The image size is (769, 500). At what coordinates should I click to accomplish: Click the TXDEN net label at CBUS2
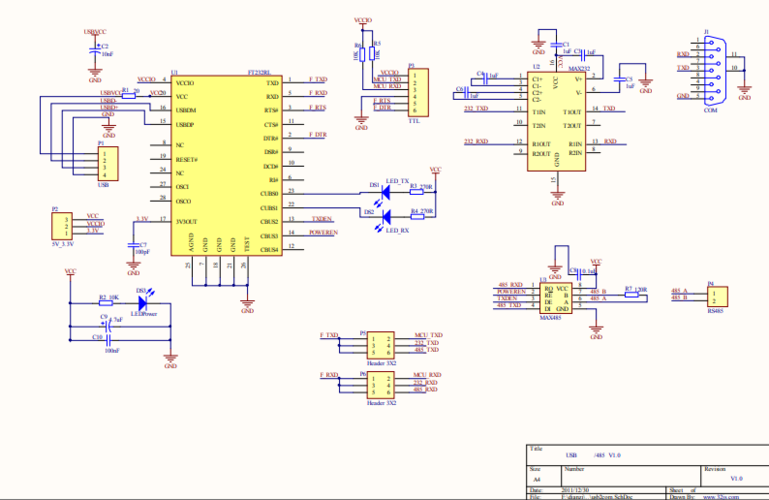(322, 218)
